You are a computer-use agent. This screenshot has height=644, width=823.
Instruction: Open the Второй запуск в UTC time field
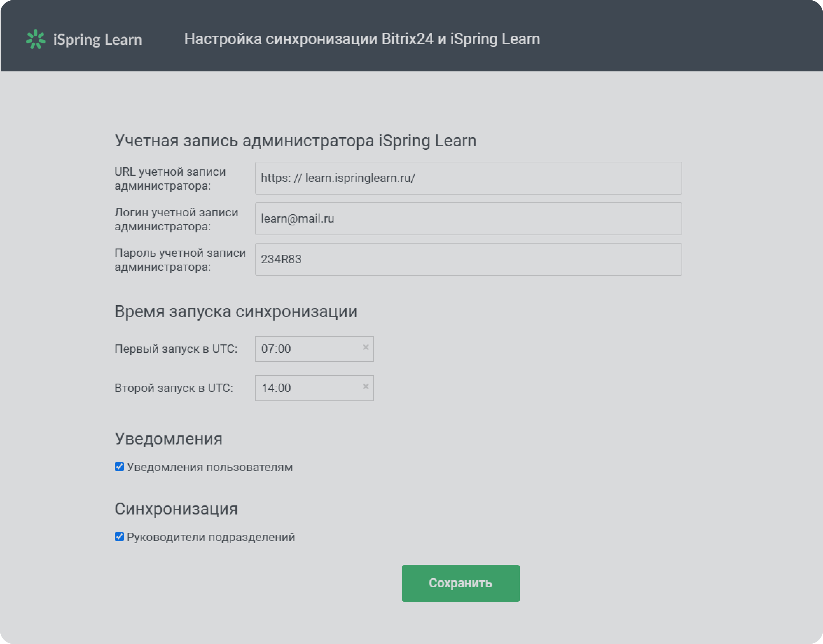click(x=314, y=388)
